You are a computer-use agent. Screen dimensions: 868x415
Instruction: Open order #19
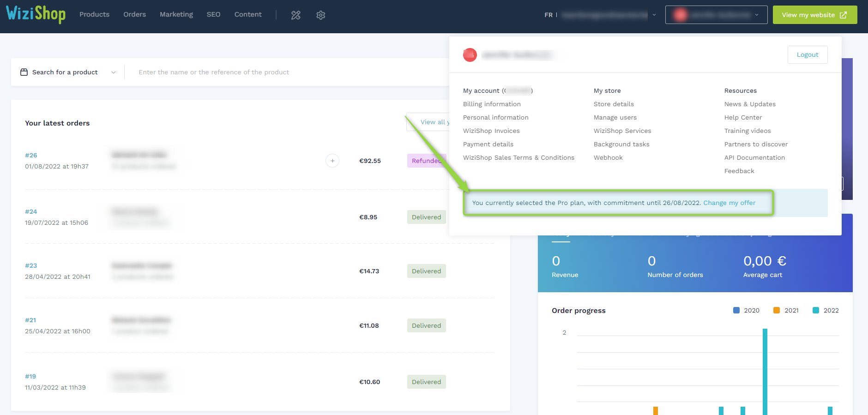tap(30, 376)
